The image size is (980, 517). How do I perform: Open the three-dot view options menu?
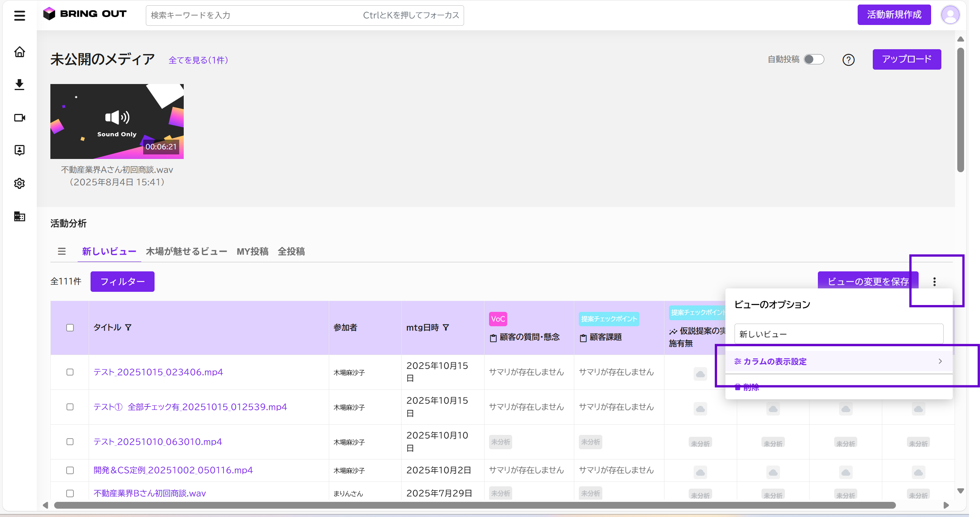(x=934, y=282)
